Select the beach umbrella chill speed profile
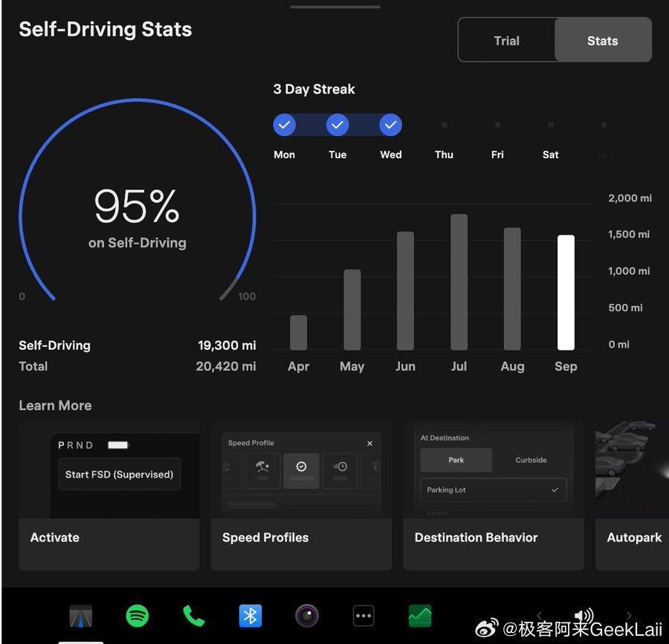669x644 pixels. tap(262, 470)
